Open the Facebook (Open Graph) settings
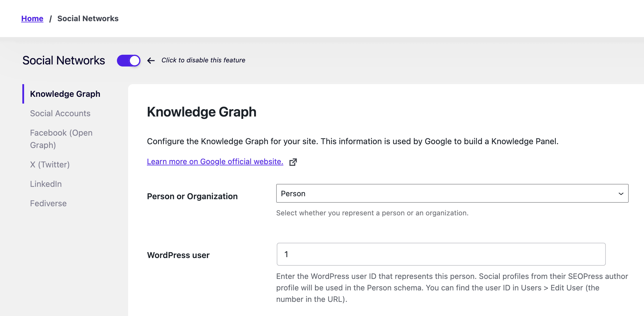 [61, 139]
